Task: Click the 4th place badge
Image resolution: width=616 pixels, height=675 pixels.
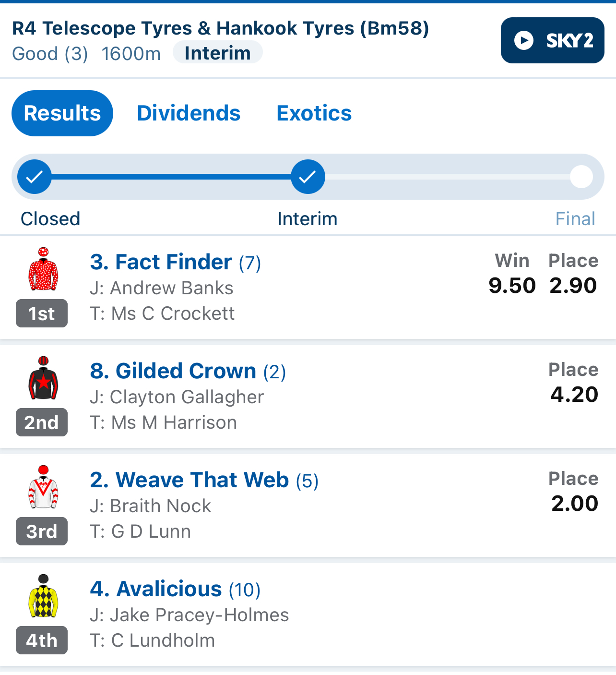Action: [42, 640]
